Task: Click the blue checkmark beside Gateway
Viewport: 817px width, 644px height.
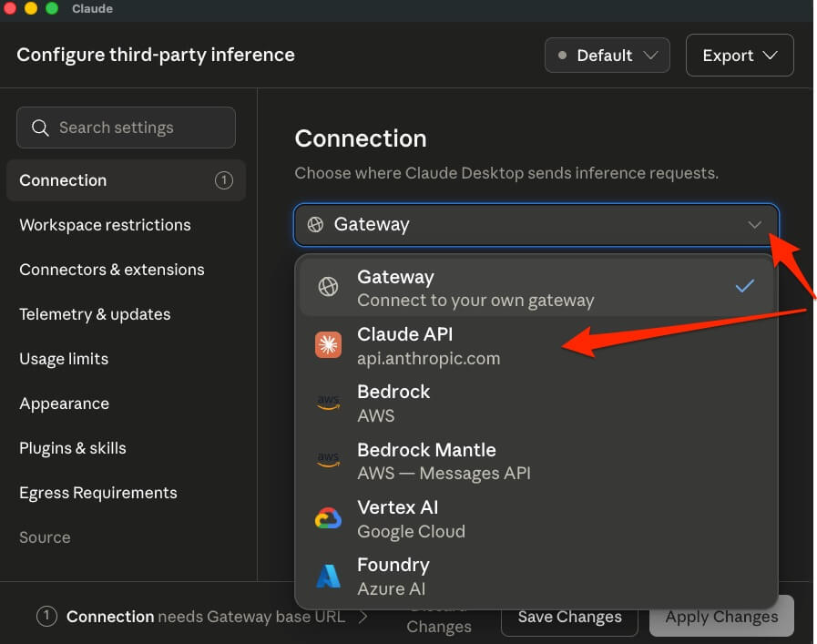Action: 744,286
